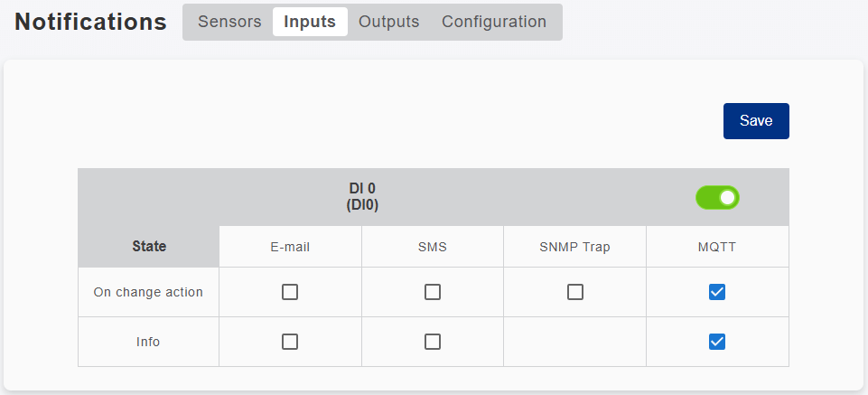Uncheck MQTT in the Info row
868x395 pixels.
pyautogui.click(x=717, y=342)
